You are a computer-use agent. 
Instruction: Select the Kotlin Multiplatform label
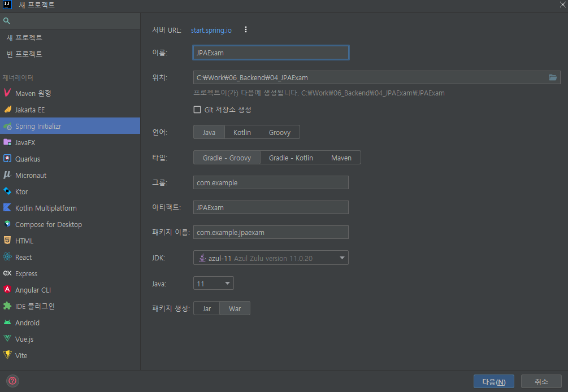click(x=46, y=208)
